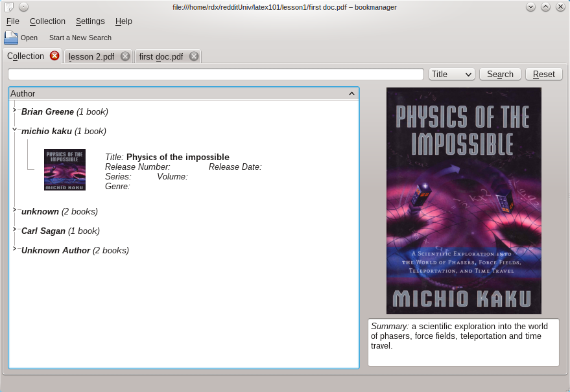
Task: Click the large book cover preview image
Action: point(464,201)
